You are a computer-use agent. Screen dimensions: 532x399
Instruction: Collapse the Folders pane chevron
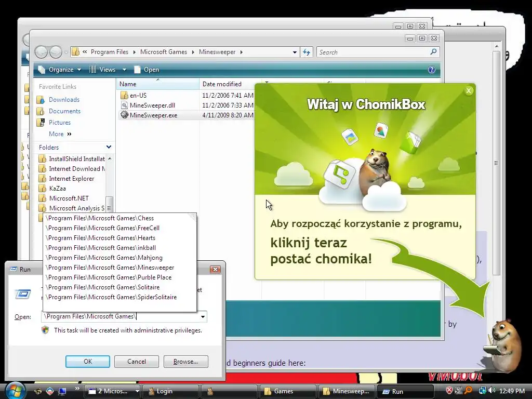pos(109,147)
